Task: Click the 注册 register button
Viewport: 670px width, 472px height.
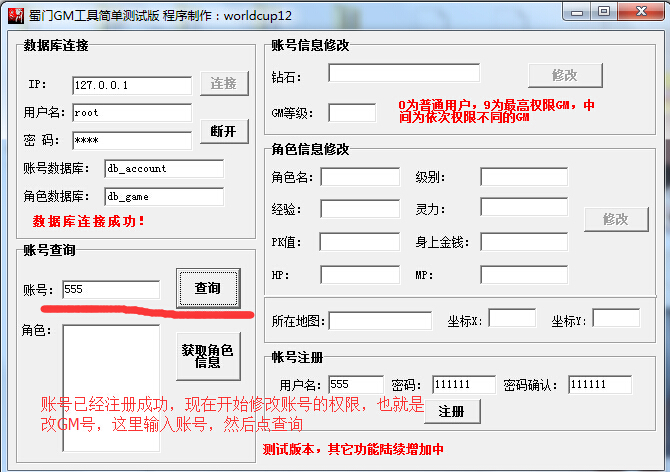Action: coord(451,411)
